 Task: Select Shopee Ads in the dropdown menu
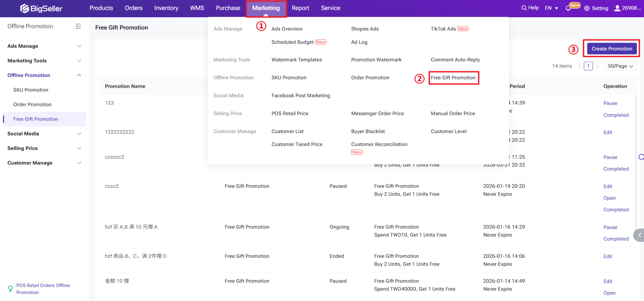(x=365, y=29)
